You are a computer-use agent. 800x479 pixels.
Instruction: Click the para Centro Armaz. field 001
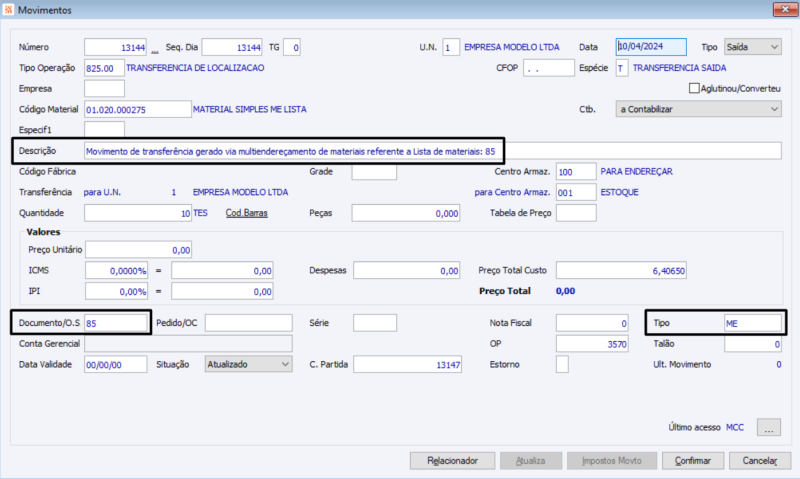click(x=576, y=192)
